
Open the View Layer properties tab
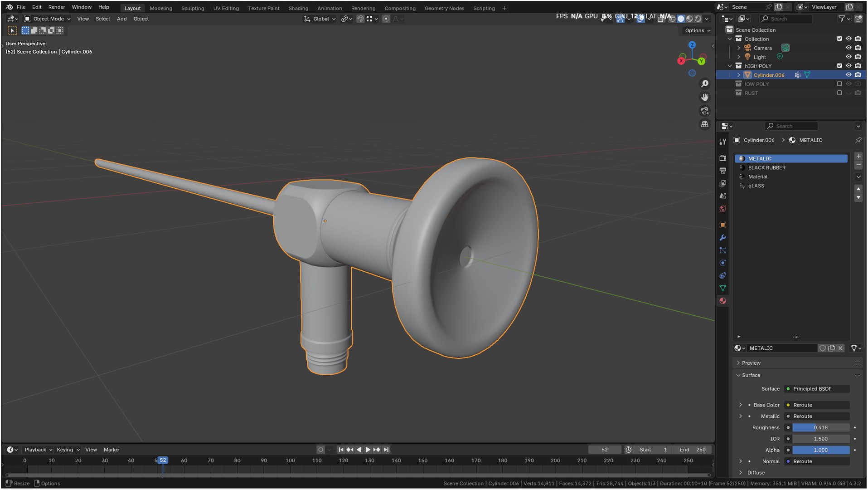coord(723,183)
